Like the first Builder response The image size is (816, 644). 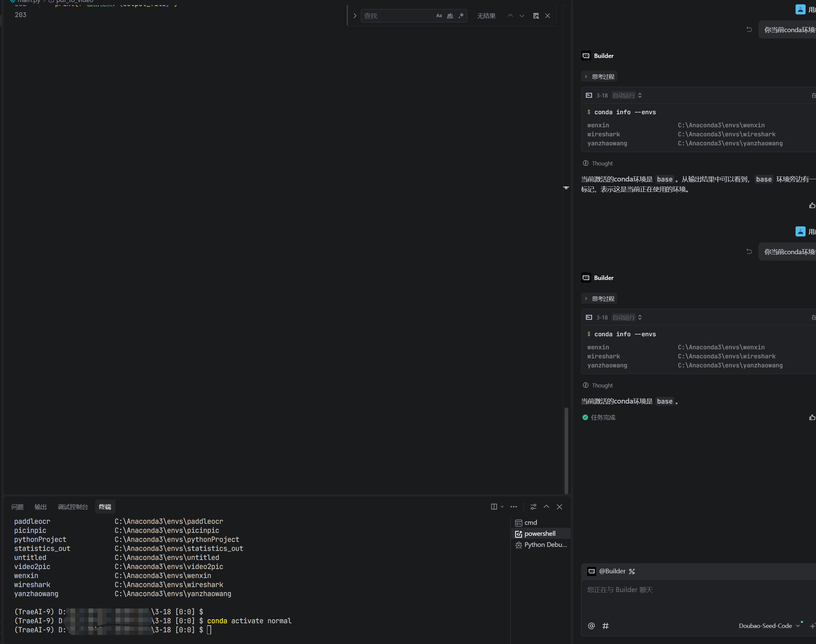pyautogui.click(x=812, y=206)
